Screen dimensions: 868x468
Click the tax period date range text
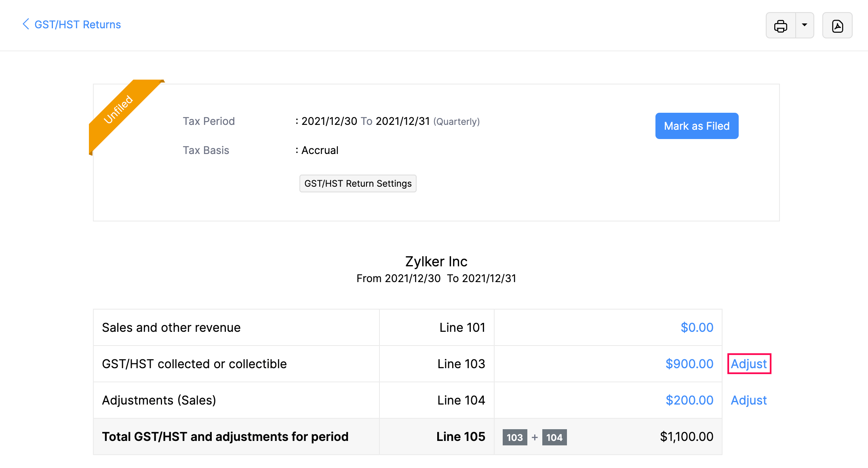[x=365, y=121]
